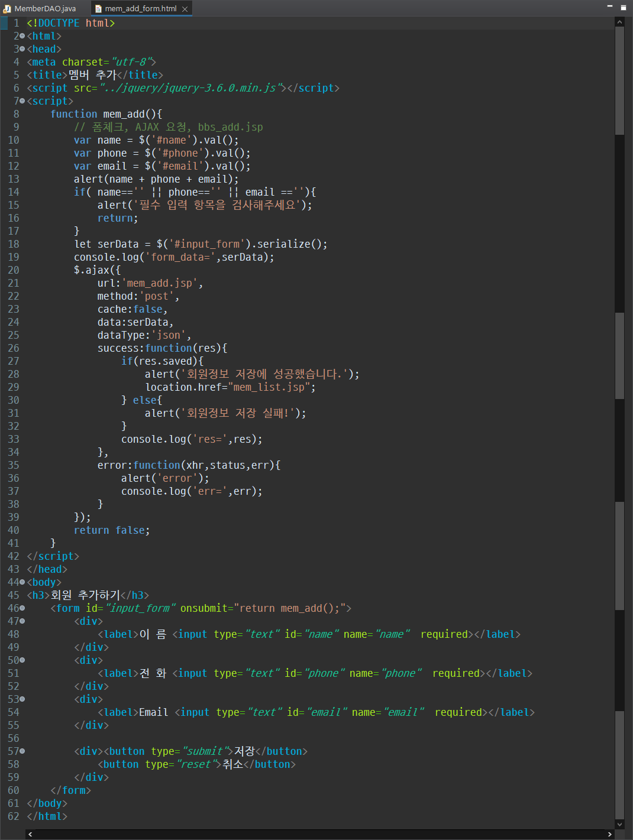The height and width of the screenshot is (840, 633).
Task: Click '<!DOCTYPE html>' on line 1
Action: coord(71,23)
